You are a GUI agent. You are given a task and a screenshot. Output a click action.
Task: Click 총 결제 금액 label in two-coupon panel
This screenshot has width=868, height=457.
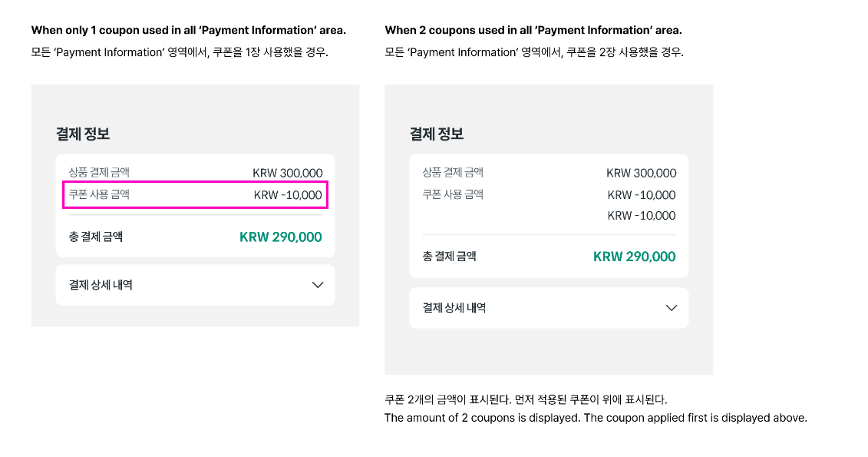tap(450, 257)
